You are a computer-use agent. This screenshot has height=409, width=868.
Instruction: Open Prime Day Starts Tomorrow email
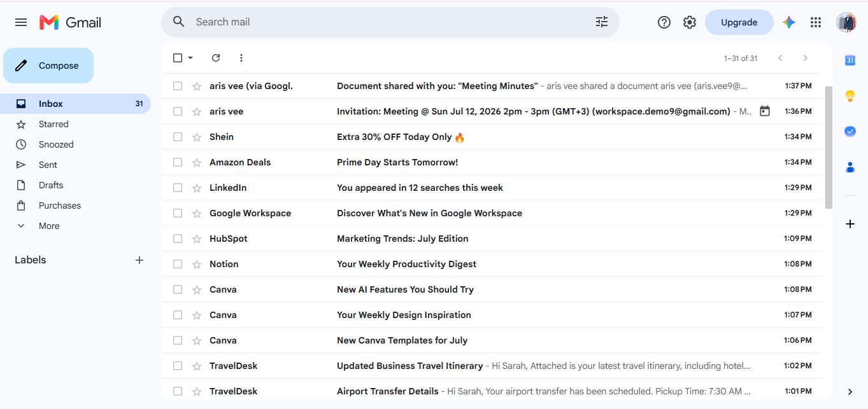pos(492,162)
